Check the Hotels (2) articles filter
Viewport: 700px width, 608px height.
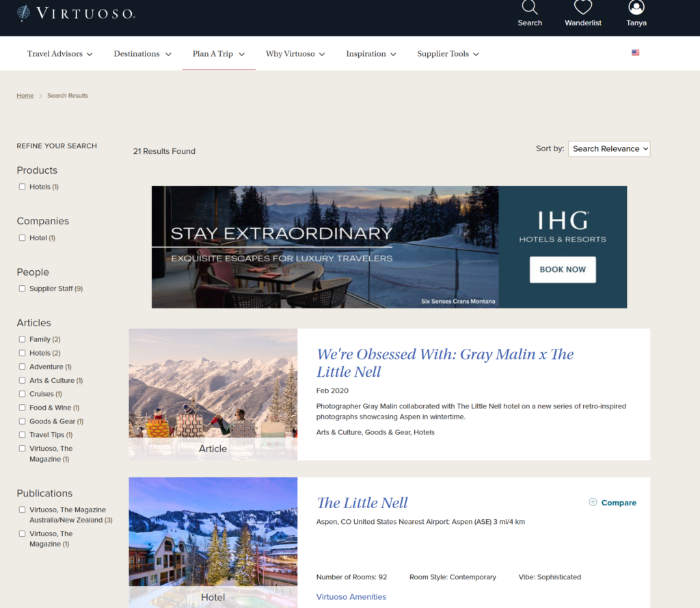22,353
